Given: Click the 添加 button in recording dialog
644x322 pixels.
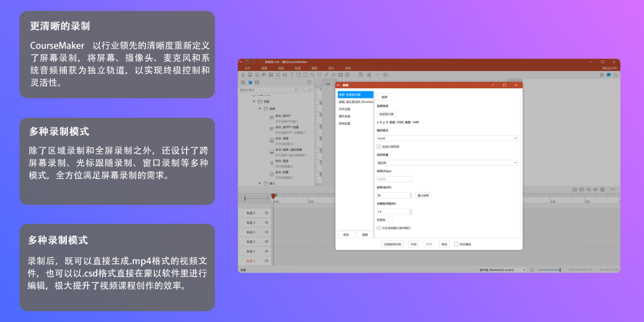Looking at the screenshot, I should 346,234.
